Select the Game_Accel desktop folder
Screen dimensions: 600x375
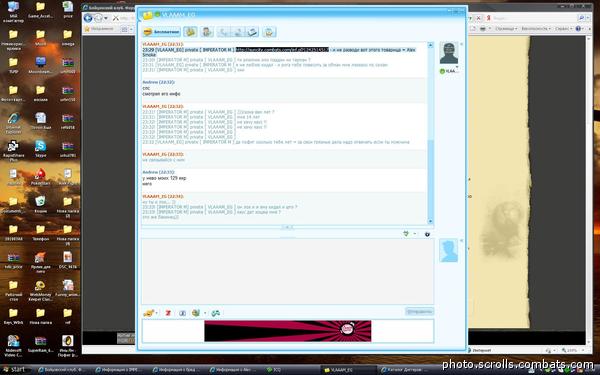tap(40, 10)
